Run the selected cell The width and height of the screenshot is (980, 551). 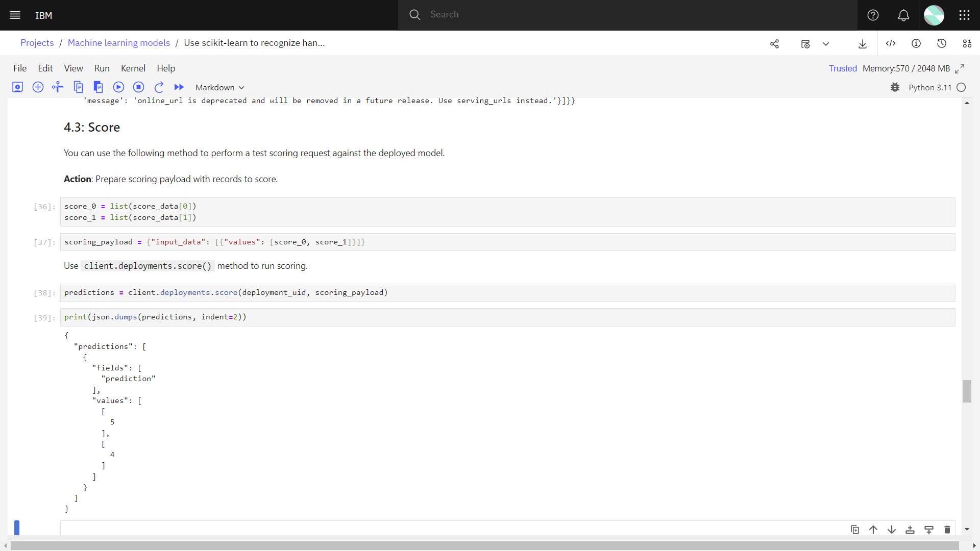tap(118, 87)
